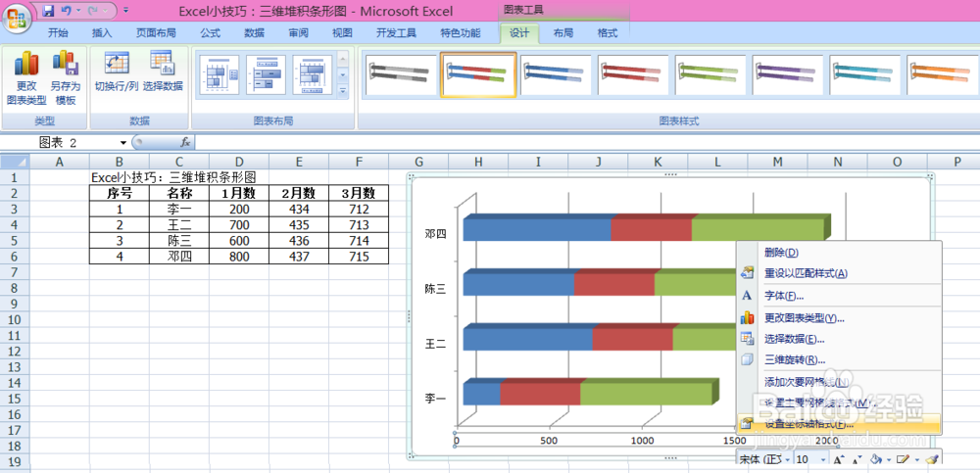980x473 pixels.
Task: Move the chart layout gallery down one row
Action: 342,74
